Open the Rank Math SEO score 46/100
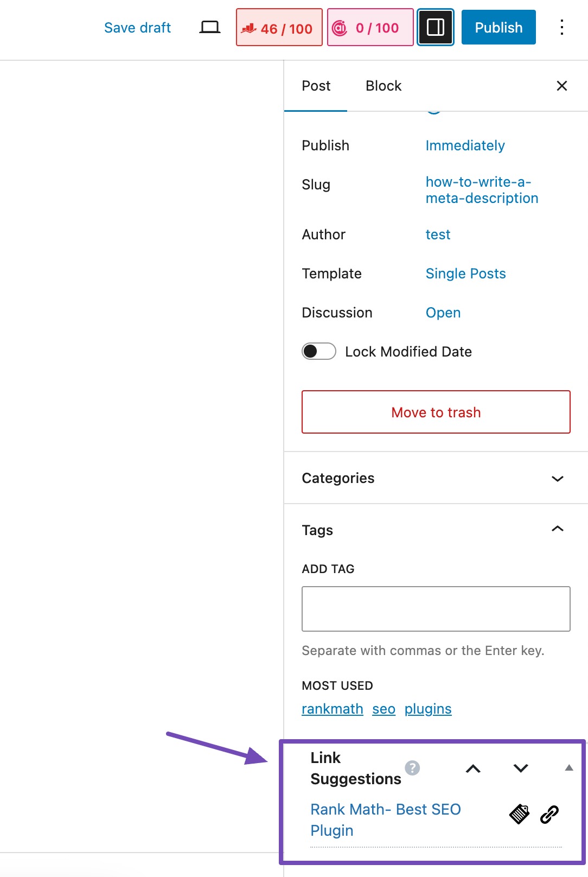Viewport: 588px width, 877px height. pyautogui.click(x=279, y=28)
